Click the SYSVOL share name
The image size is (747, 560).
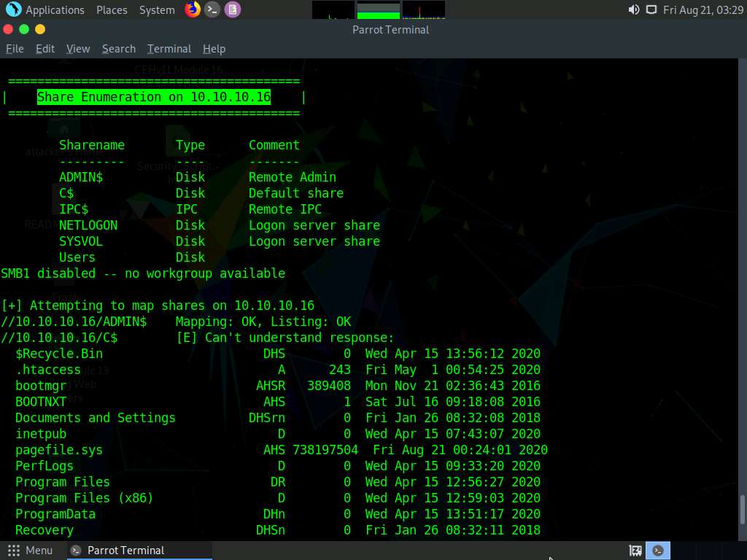(x=80, y=241)
